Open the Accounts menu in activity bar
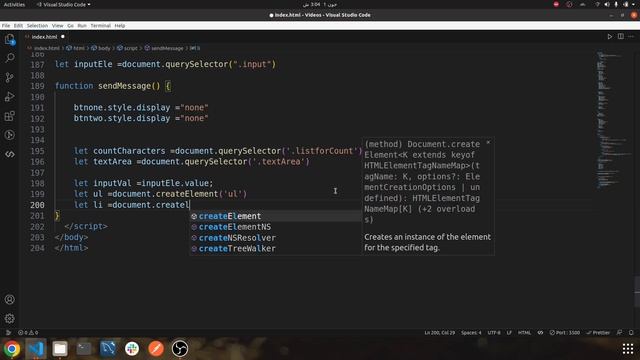The image size is (640, 360). point(10,299)
